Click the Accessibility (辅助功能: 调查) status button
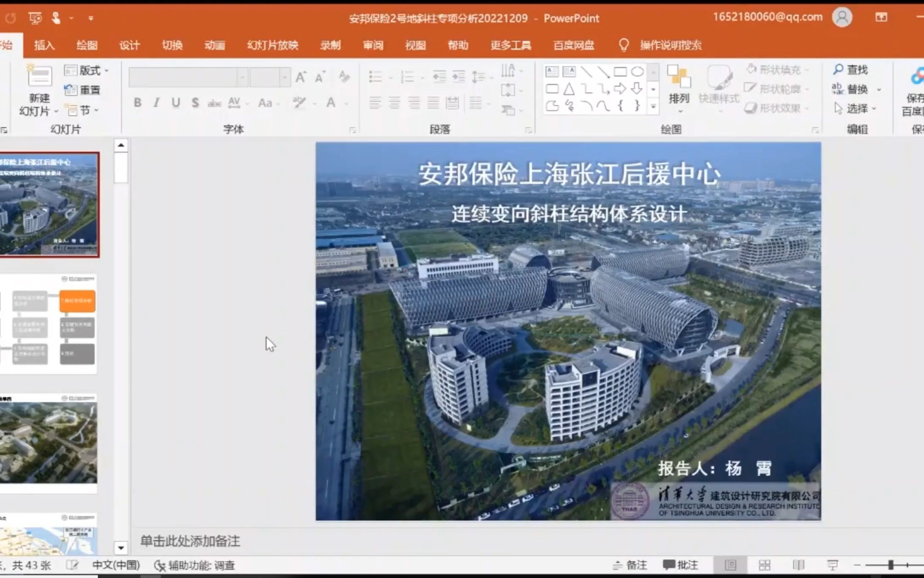Viewport: 924px width, 578px height. pos(194,565)
